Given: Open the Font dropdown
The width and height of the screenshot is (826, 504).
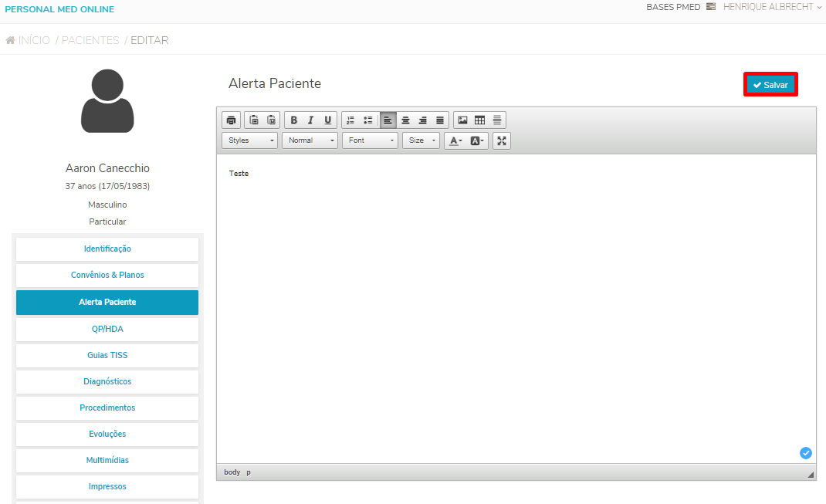Looking at the screenshot, I should (370, 140).
